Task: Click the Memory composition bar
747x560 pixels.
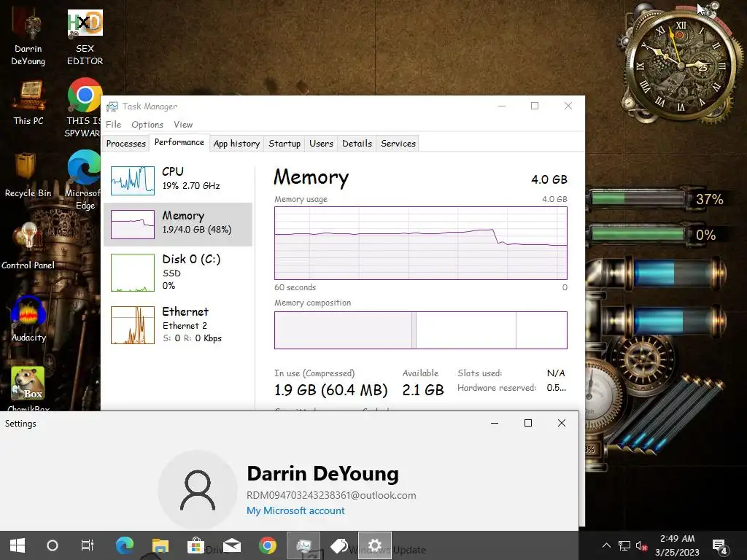Action: pyautogui.click(x=421, y=330)
